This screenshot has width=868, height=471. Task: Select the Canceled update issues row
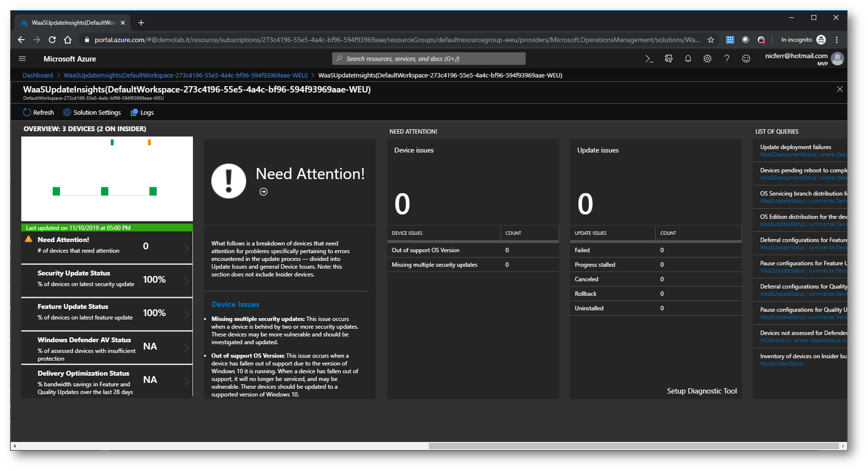(656, 279)
